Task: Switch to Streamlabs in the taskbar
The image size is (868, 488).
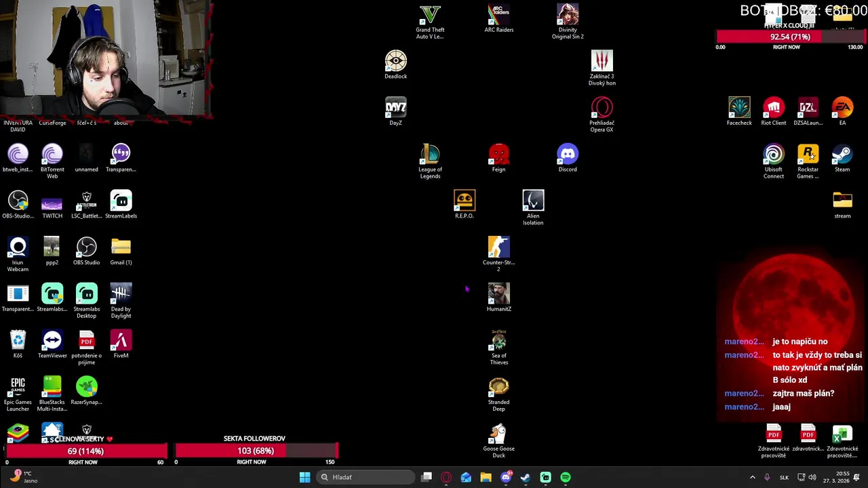Action: [x=545, y=477]
